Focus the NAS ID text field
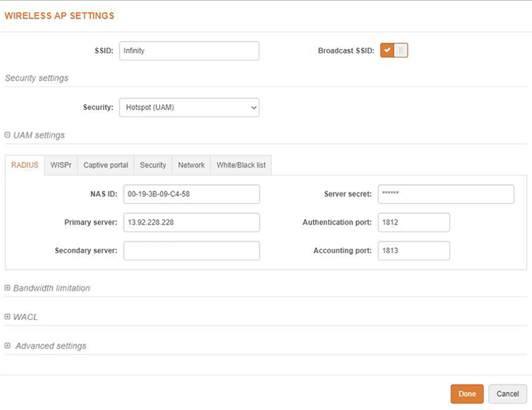532x410 pixels. 192,194
